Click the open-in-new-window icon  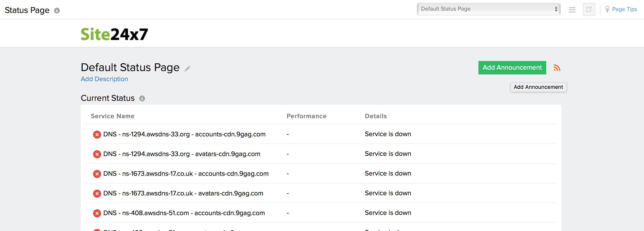[589, 10]
